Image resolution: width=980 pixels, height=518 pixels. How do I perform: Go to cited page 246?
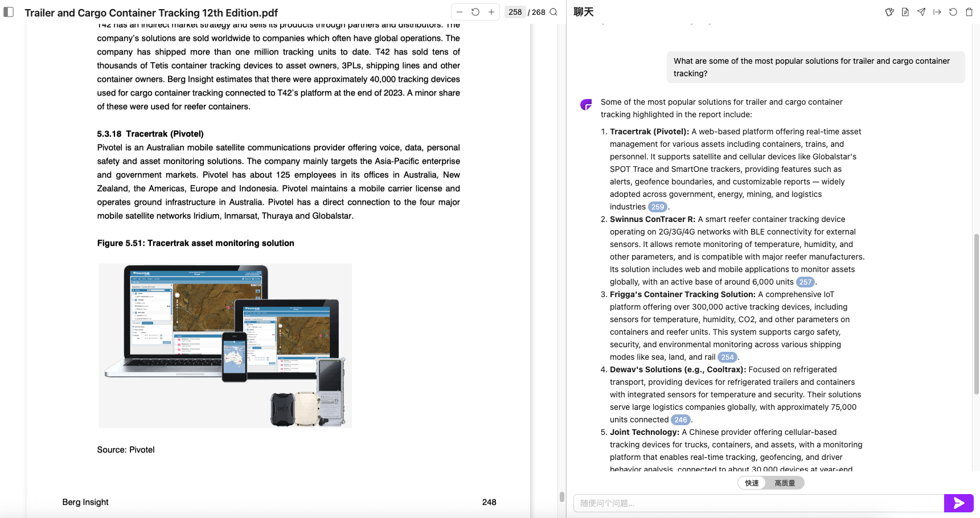coord(680,420)
